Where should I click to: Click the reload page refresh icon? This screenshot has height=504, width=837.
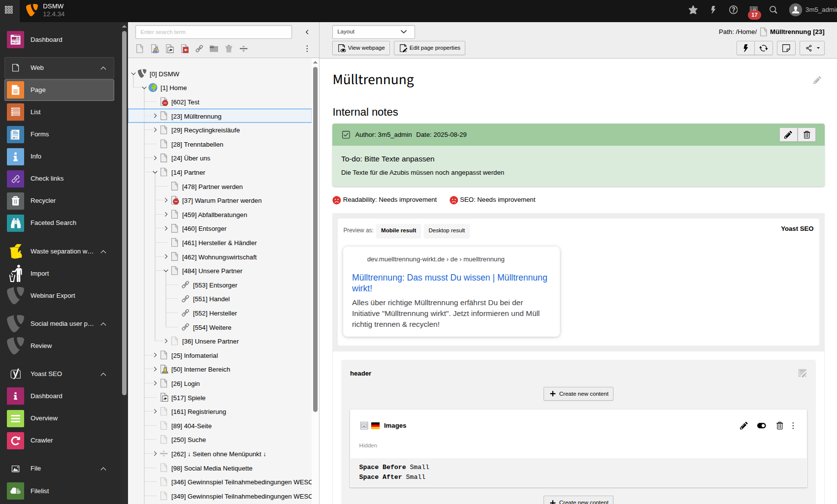[x=763, y=48]
